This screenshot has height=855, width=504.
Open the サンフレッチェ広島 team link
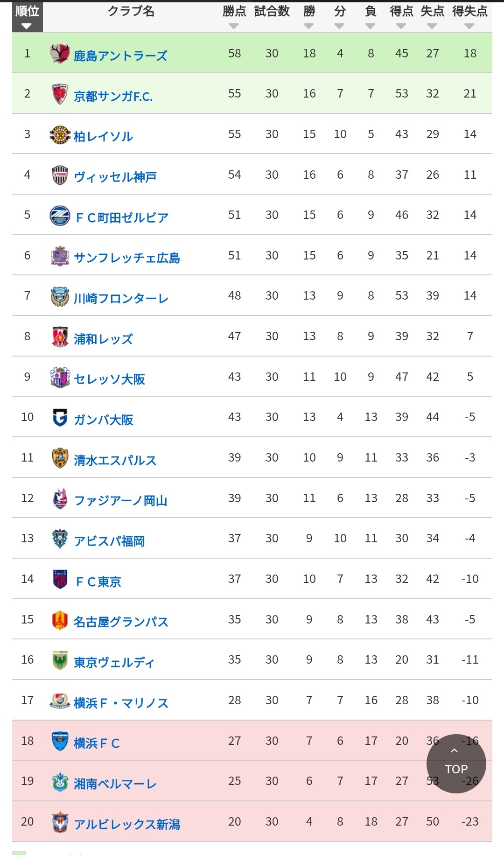click(x=127, y=258)
